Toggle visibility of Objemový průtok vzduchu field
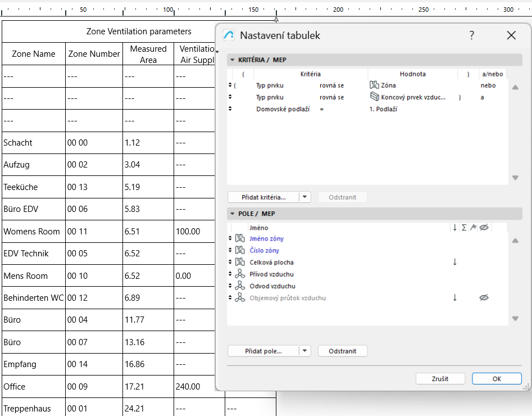The height and width of the screenshot is (416, 532). click(484, 297)
